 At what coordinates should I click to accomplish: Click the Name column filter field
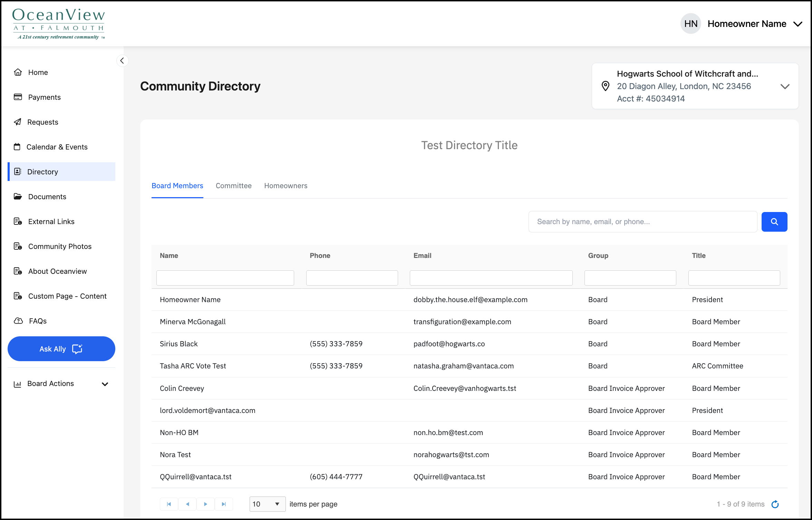225,278
